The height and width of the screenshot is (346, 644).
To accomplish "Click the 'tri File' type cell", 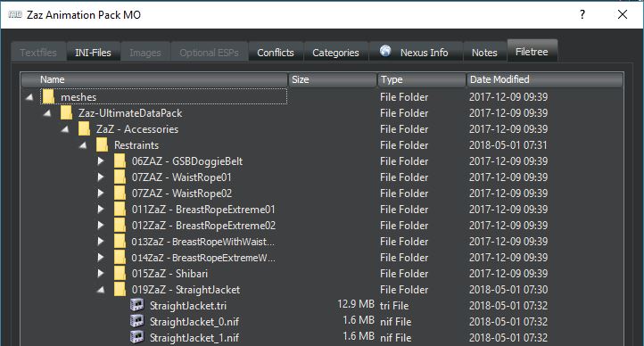I will tap(394, 305).
